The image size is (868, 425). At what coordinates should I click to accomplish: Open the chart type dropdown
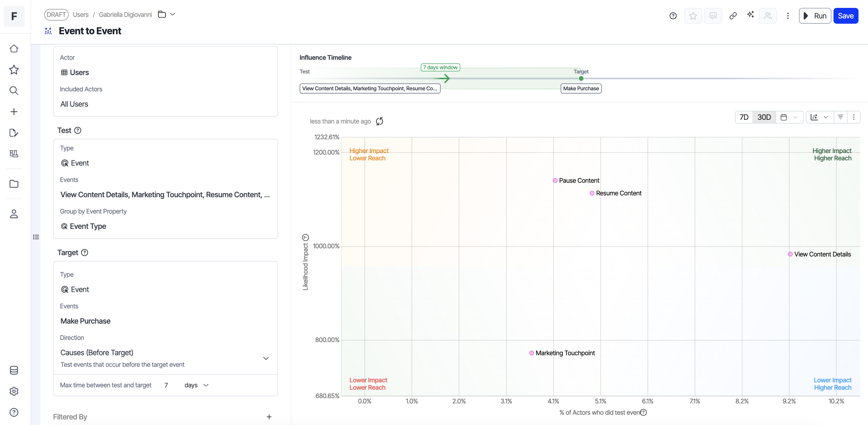tap(819, 117)
